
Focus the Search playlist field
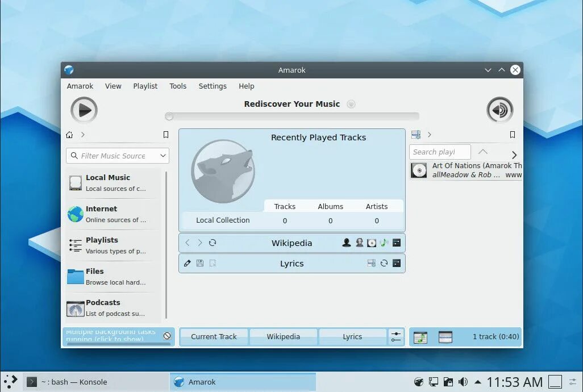pos(440,152)
